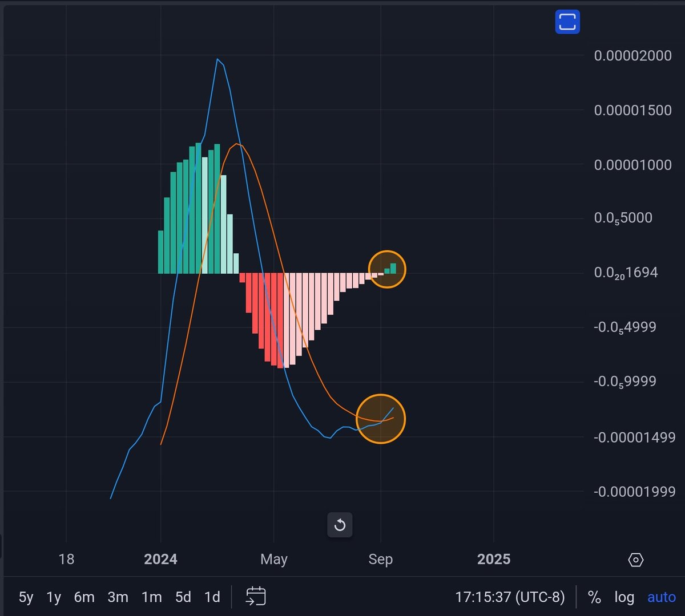Screen dimensions: 685x616
Task: Open chart settings hexagon icon
Action: coord(635,560)
